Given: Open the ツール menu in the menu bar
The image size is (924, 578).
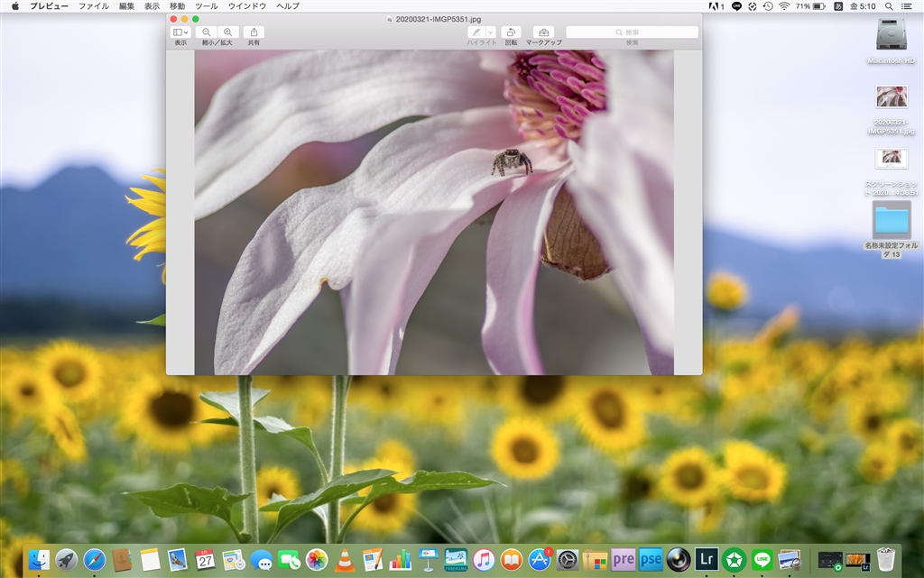Looking at the screenshot, I should click(x=207, y=6).
